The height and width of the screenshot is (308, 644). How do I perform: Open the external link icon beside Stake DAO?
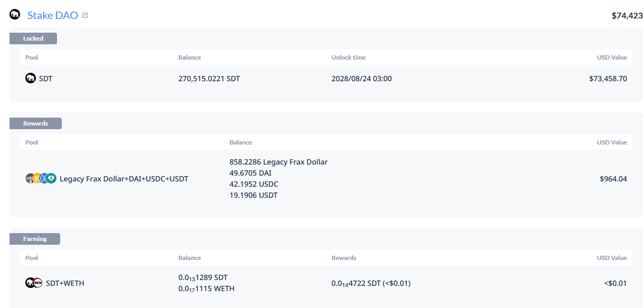click(85, 15)
